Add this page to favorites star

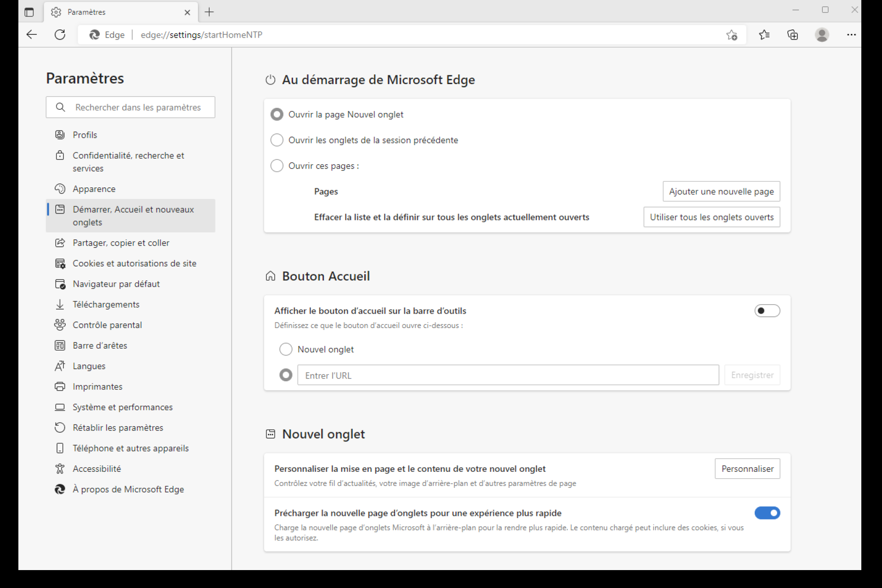pyautogui.click(x=732, y=35)
